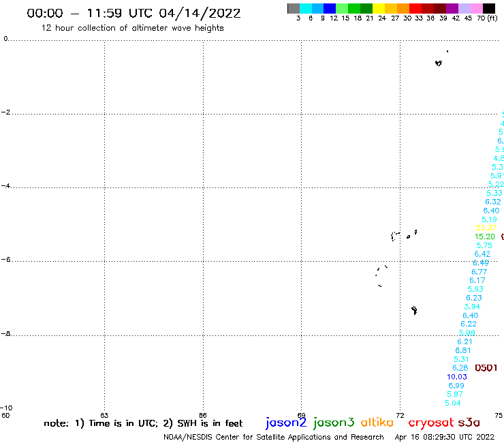Select the cyan swatch beside the gray one

(306, 8)
